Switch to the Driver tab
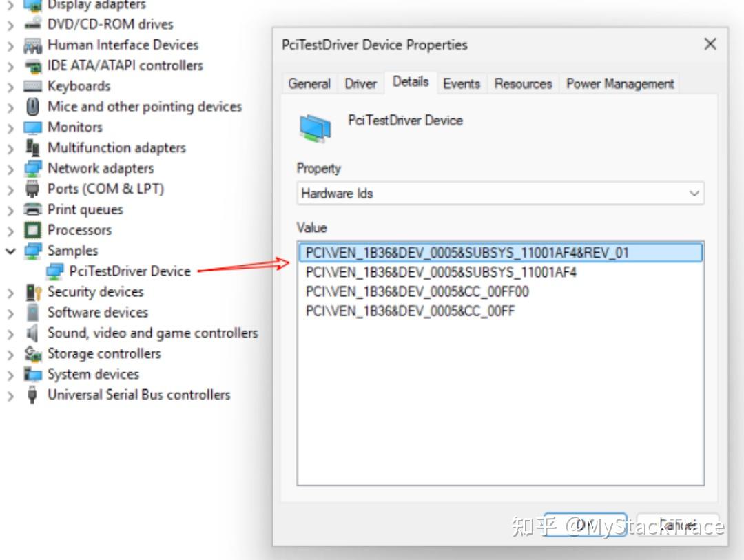Image resolution: width=744 pixels, height=560 pixels. pyautogui.click(x=360, y=83)
